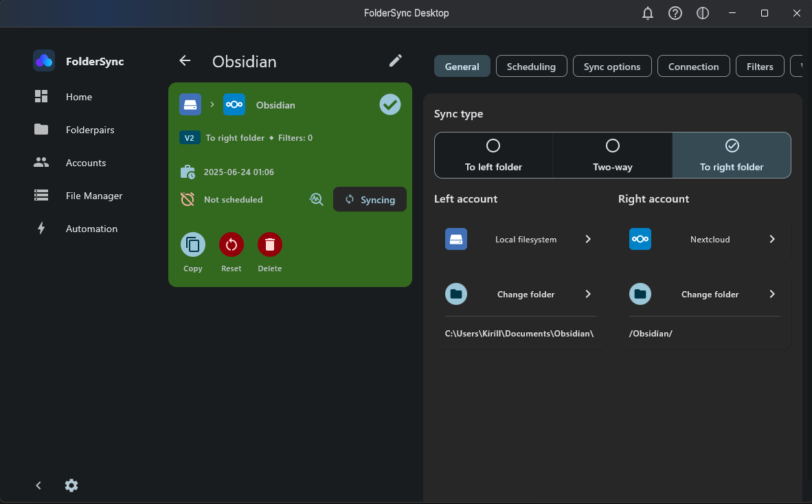Go back using the arrow beside Obsidian

(x=185, y=61)
